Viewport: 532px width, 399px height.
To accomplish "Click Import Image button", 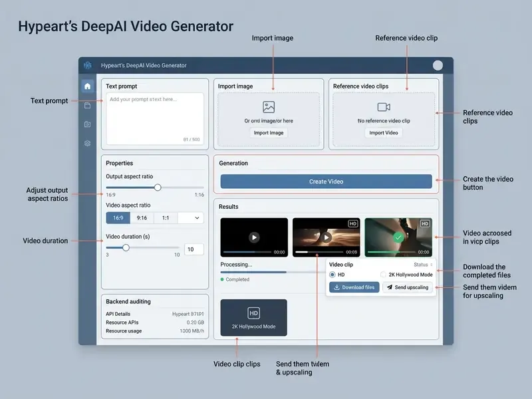I will [269, 132].
